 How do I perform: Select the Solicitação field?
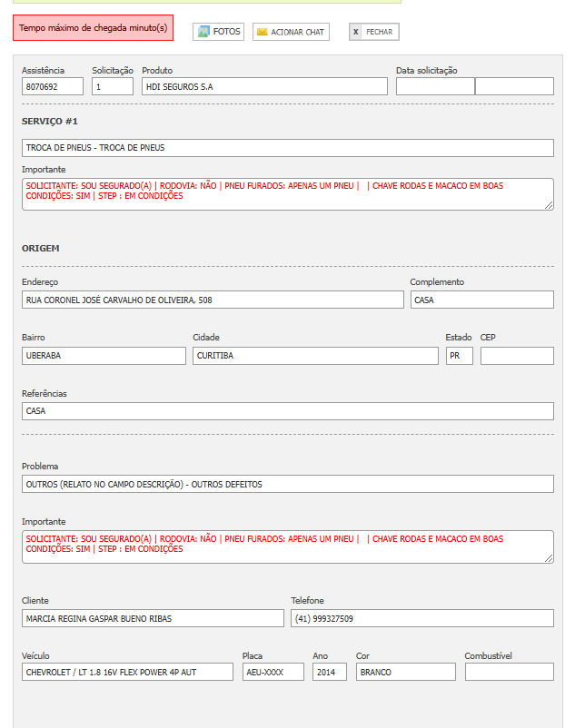[x=113, y=86]
